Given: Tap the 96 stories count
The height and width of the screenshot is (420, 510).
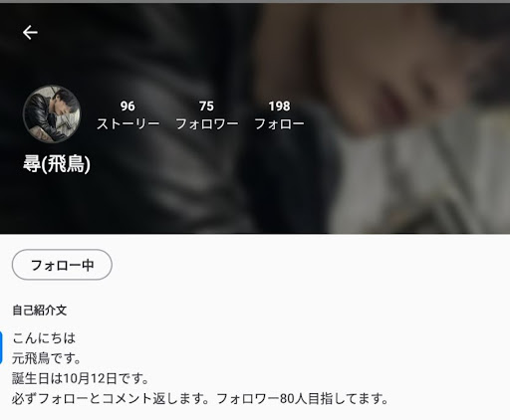Looking at the screenshot, I should point(127,106).
